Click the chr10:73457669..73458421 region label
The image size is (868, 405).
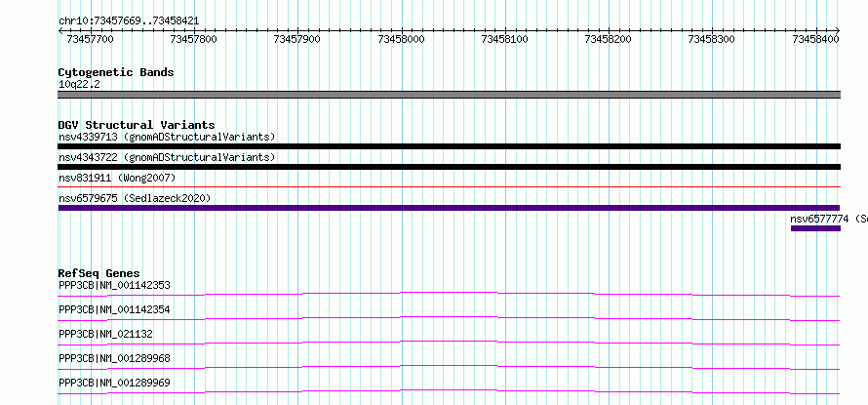point(129,21)
